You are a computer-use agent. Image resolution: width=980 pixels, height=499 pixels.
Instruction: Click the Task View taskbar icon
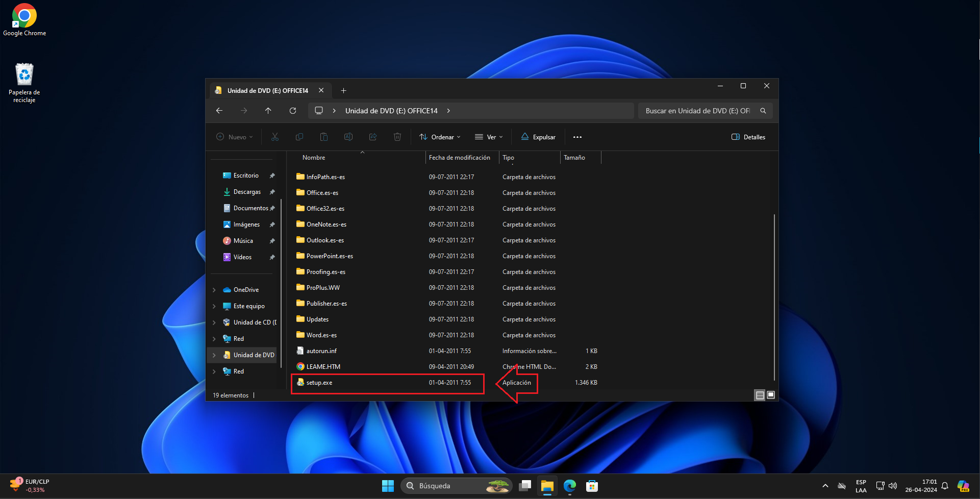(x=525, y=486)
